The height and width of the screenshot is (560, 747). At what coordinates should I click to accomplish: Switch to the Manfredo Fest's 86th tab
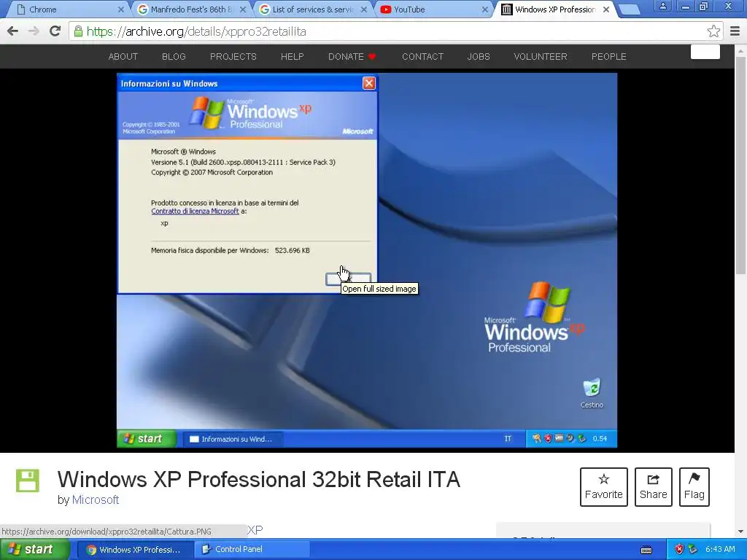pos(190,9)
